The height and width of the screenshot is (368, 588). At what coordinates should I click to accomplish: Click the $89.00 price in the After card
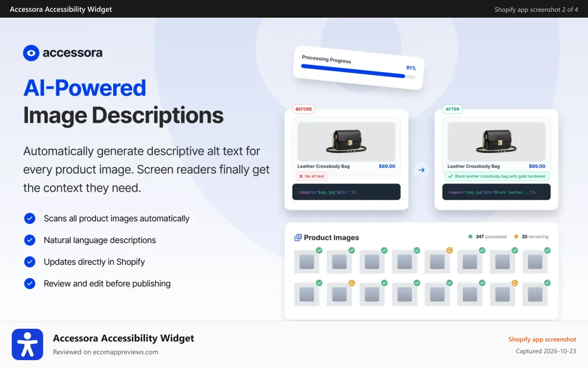537,166
